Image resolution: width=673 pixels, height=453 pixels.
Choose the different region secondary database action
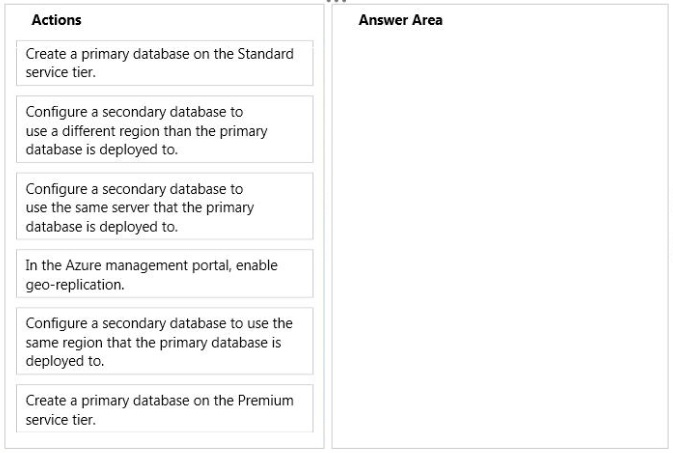(164, 129)
